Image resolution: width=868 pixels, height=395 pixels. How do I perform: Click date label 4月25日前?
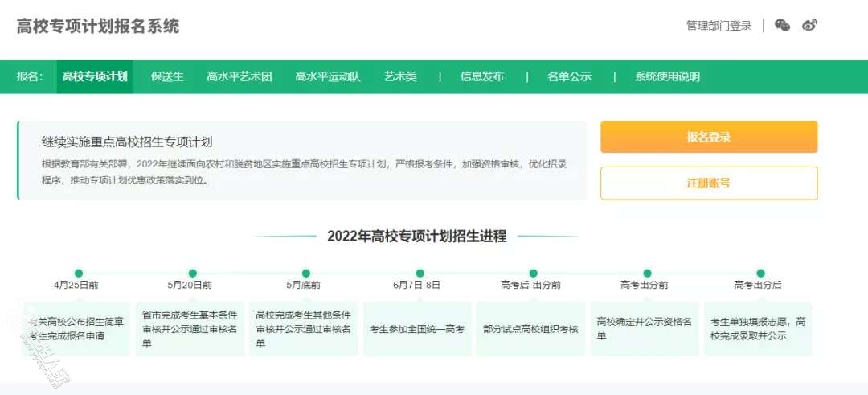[x=76, y=285]
